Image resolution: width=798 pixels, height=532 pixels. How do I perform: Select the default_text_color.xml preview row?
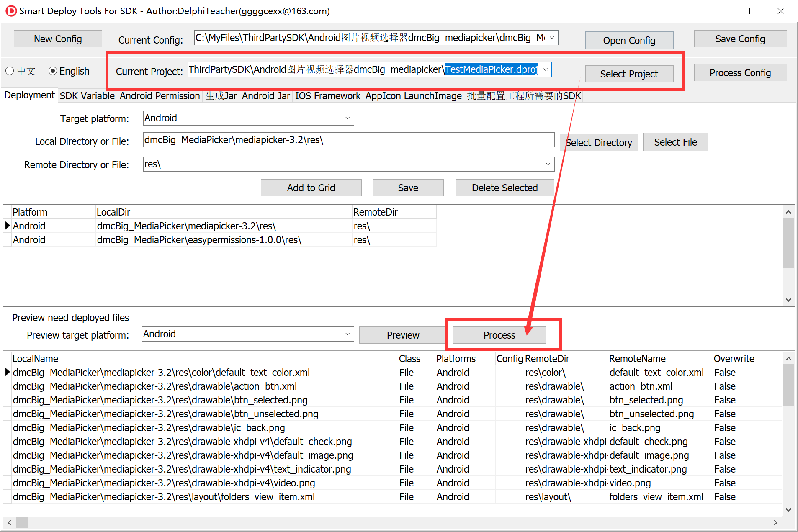point(393,373)
